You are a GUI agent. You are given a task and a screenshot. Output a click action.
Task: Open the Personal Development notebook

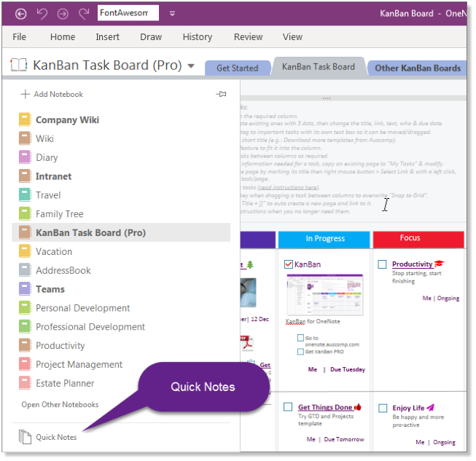click(82, 308)
